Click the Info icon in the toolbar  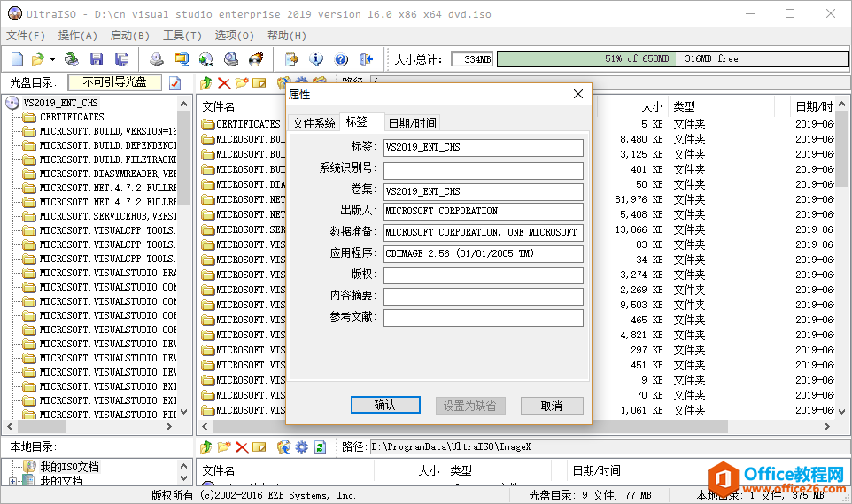click(316, 59)
